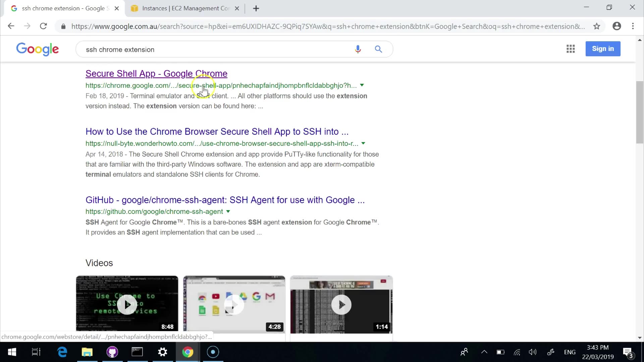The width and height of the screenshot is (644, 362).
Task: Open the Chrome profile avatar menu
Action: (x=616, y=26)
